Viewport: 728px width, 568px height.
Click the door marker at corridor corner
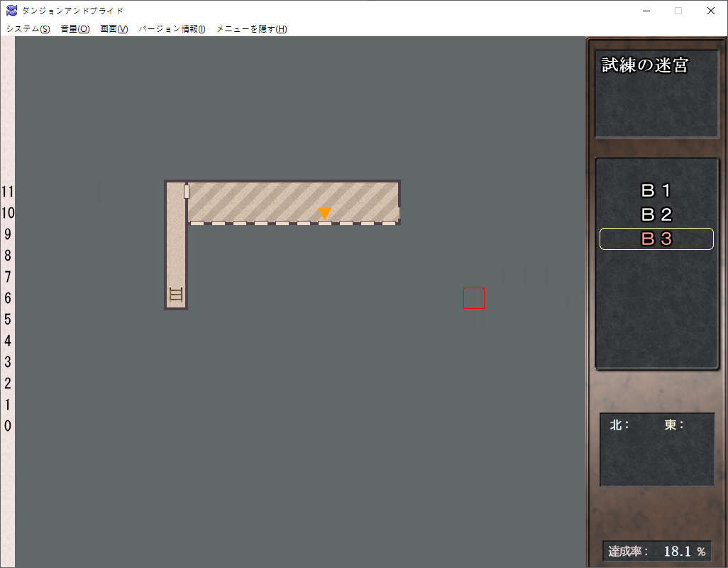[187, 192]
